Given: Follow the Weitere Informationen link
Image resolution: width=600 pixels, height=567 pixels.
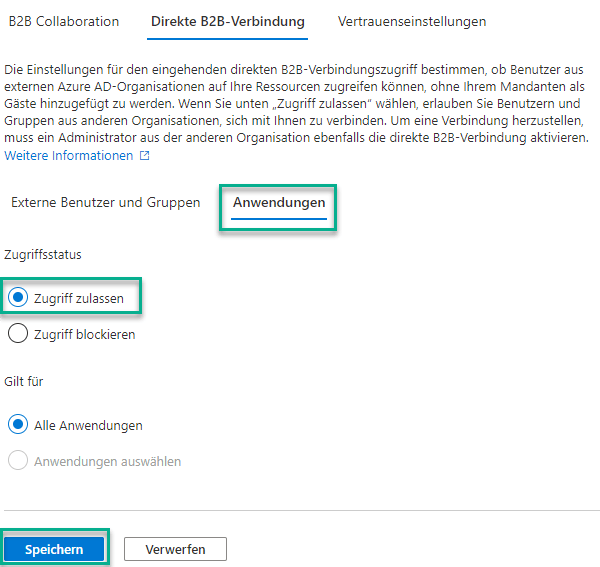Looking at the screenshot, I should [x=68, y=156].
